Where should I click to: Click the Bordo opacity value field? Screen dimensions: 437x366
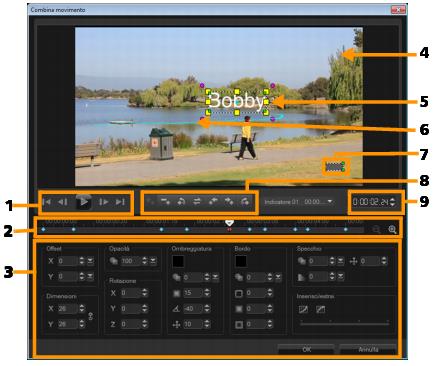pos(256,277)
